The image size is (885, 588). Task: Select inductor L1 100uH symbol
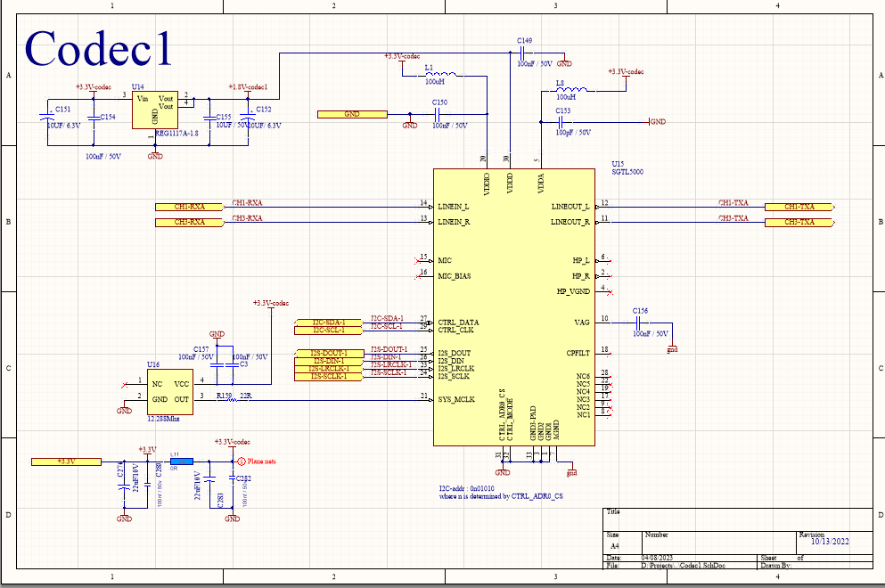point(440,75)
